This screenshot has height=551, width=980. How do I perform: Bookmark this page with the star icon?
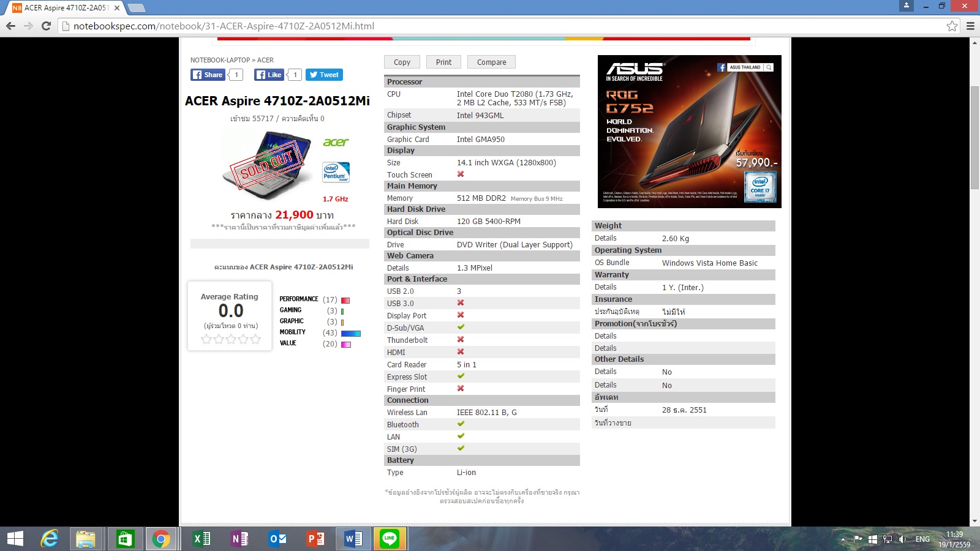coord(952,26)
